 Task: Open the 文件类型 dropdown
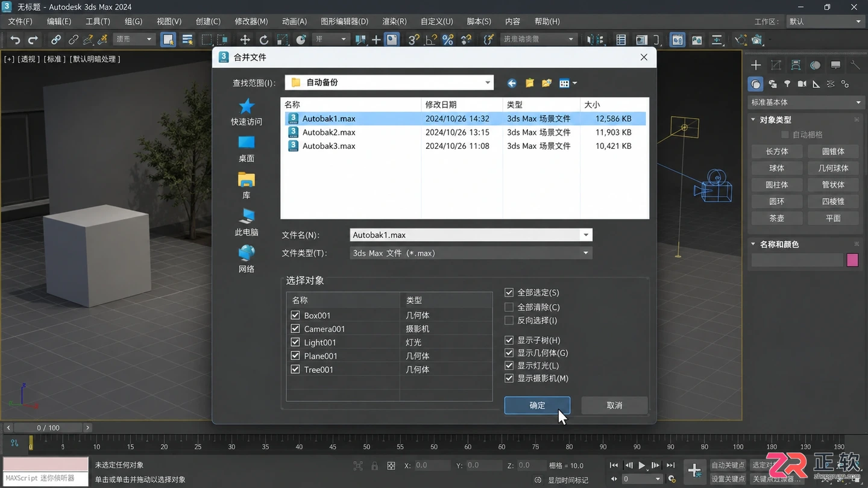click(x=471, y=253)
